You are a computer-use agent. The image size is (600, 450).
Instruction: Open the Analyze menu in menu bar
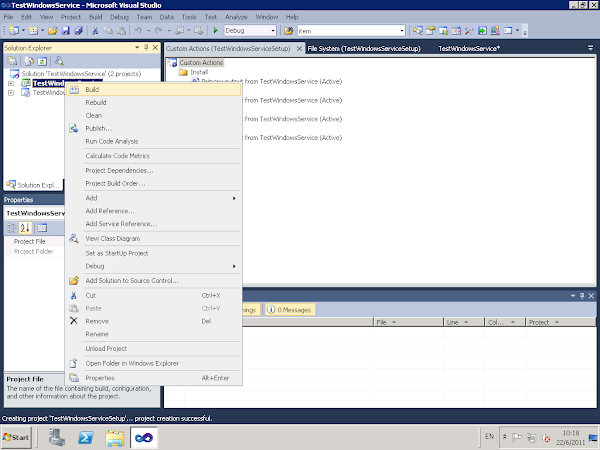236,17
